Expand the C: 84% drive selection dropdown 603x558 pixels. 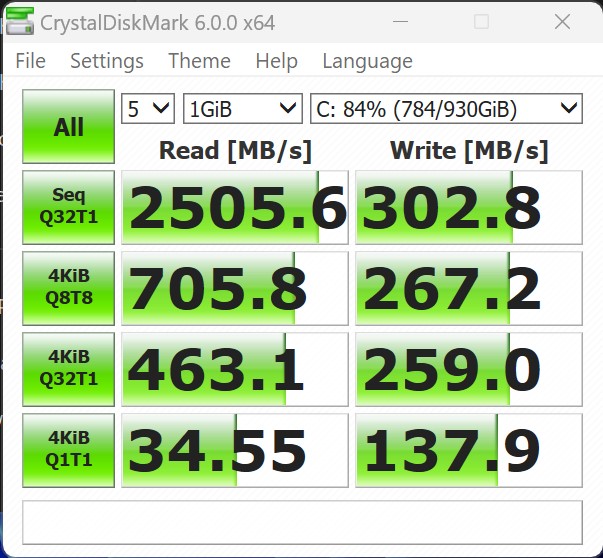tap(446, 109)
